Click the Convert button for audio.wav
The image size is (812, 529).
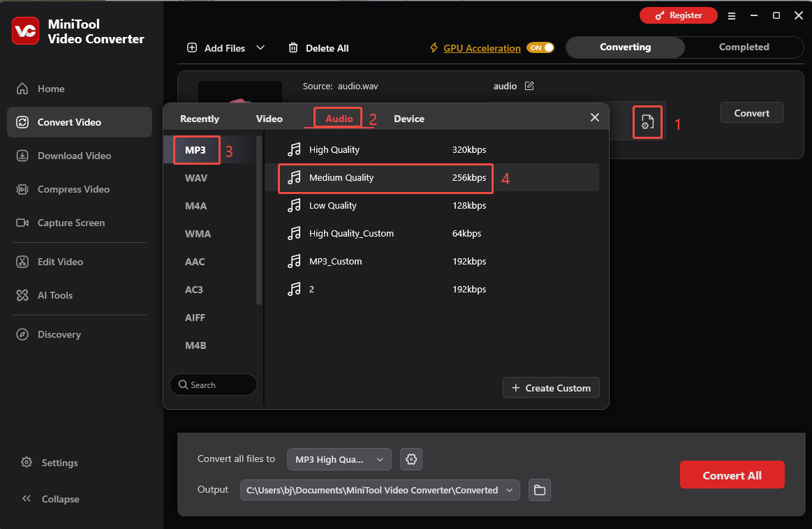[x=751, y=113]
